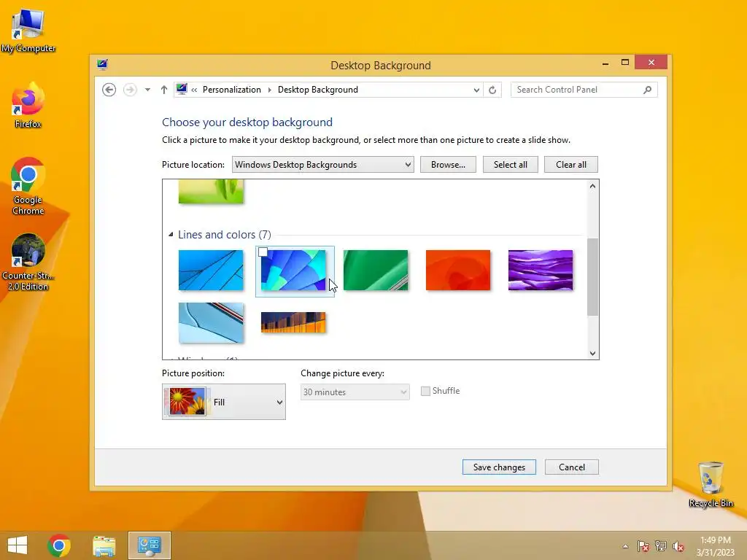Check the box on the blue fan wallpaper
The height and width of the screenshot is (560, 747).
point(263,252)
